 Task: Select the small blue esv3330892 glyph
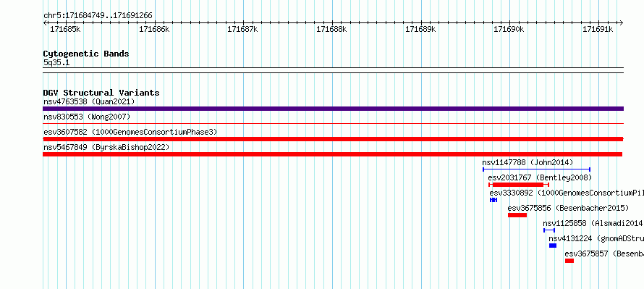[x=493, y=200]
